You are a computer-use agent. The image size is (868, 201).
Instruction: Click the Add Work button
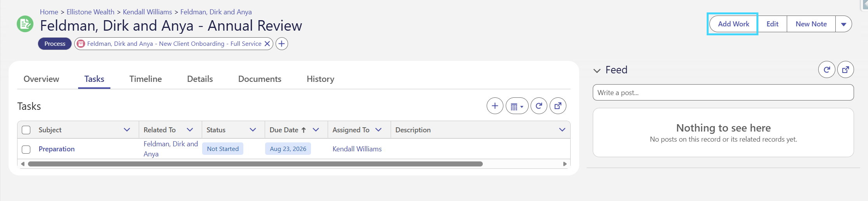coord(734,24)
